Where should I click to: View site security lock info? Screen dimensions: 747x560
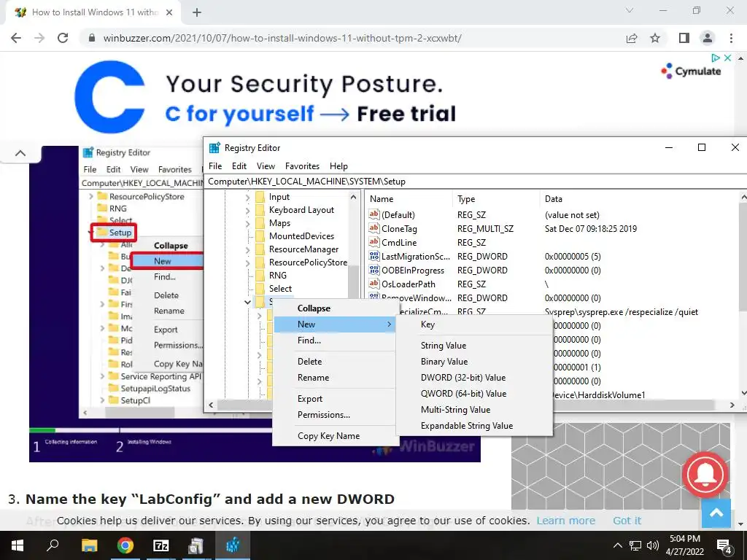(93, 38)
